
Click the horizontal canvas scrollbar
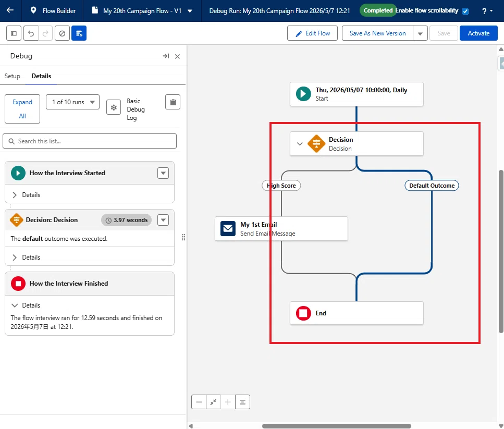click(337, 426)
